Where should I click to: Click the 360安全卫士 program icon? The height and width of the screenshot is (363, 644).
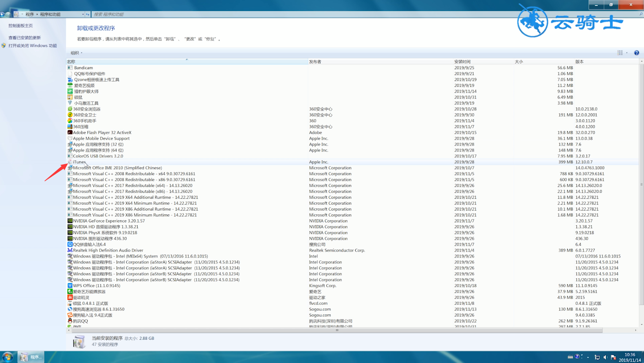click(70, 115)
